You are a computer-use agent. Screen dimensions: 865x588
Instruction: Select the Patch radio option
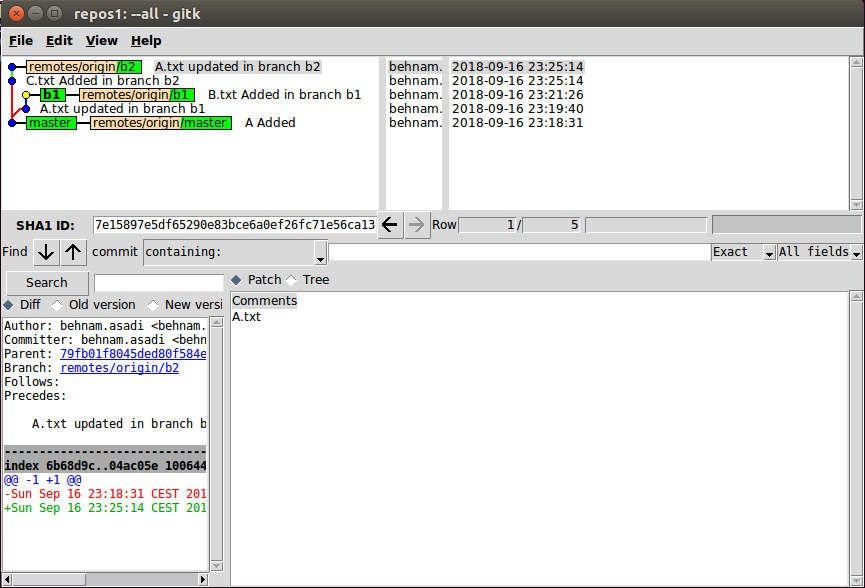(236, 280)
